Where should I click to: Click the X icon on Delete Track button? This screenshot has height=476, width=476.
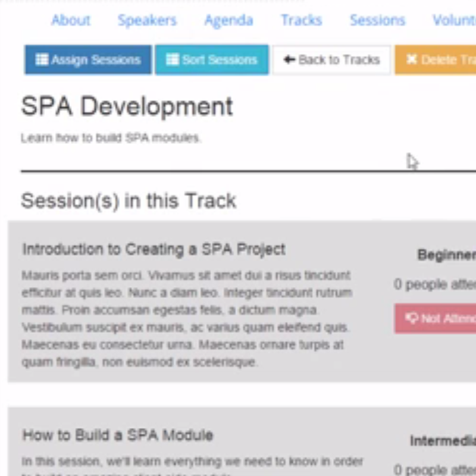coord(412,59)
